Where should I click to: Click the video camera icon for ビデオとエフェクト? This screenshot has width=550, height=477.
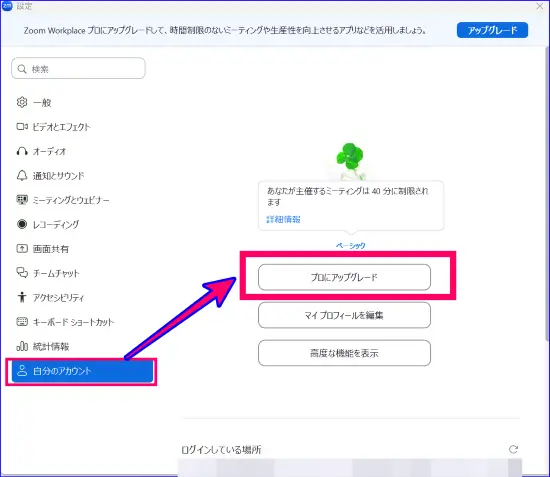coord(22,127)
